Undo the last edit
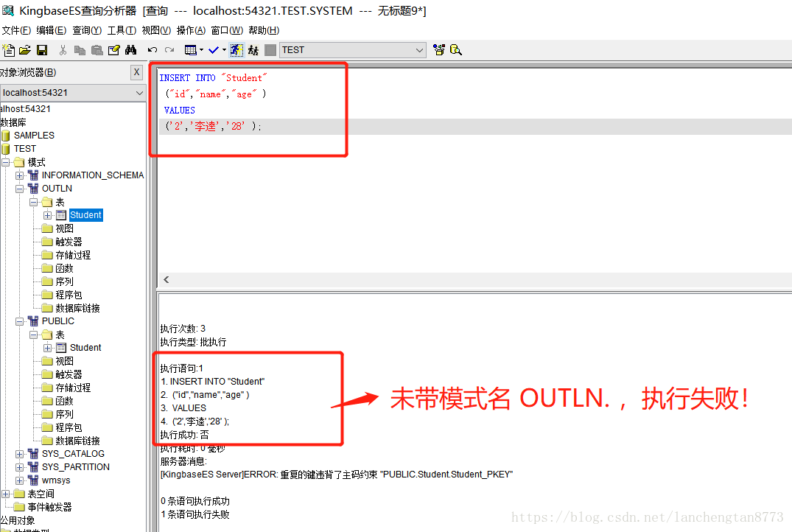Image resolution: width=792 pixels, height=532 pixels. [x=153, y=50]
